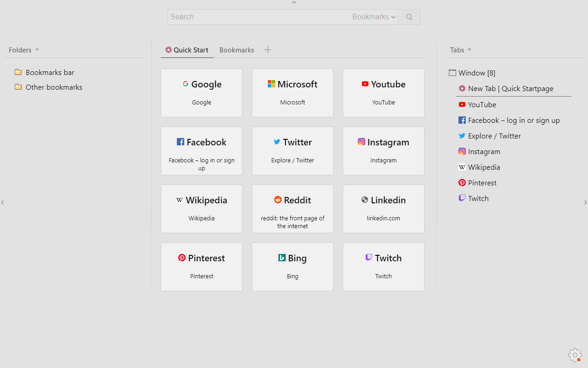Open the Linkedin tile title link
Screen dimensions: 588x368
[x=388, y=200]
